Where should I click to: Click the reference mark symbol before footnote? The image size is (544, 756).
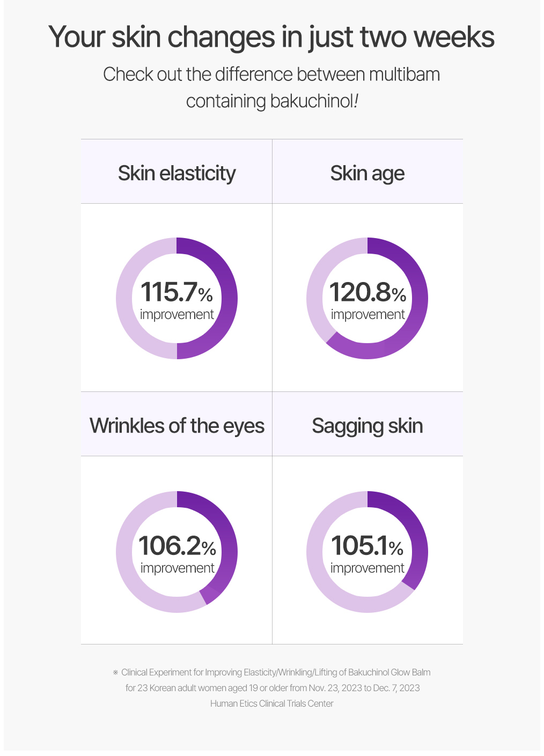coord(115,672)
